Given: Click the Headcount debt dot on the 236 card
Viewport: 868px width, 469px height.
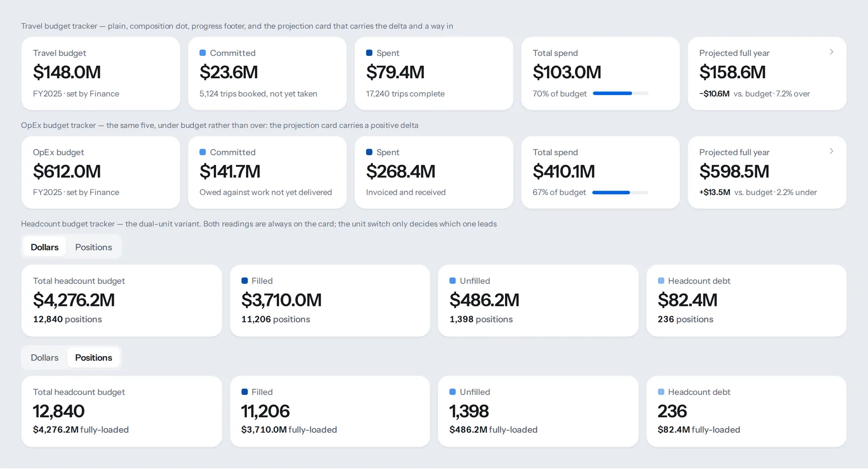Looking at the screenshot, I should point(661,392).
